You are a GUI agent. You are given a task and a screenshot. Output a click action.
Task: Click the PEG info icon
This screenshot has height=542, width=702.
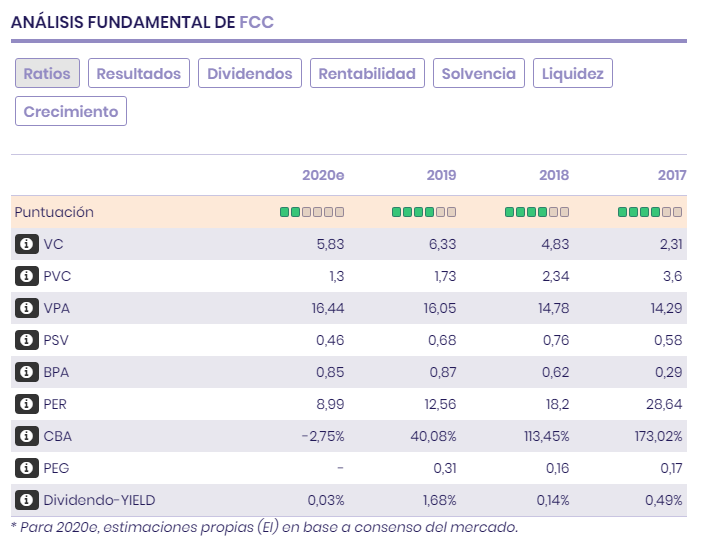point(27,468)
